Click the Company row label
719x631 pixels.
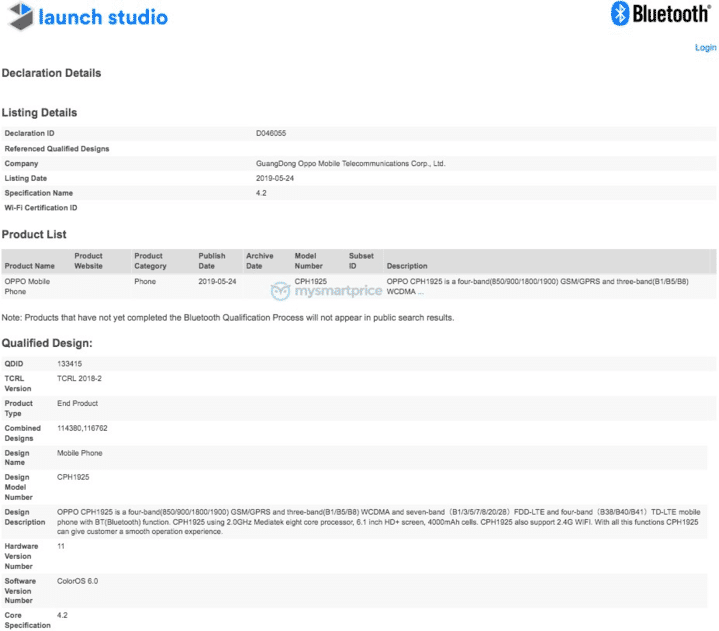point(21,164)
